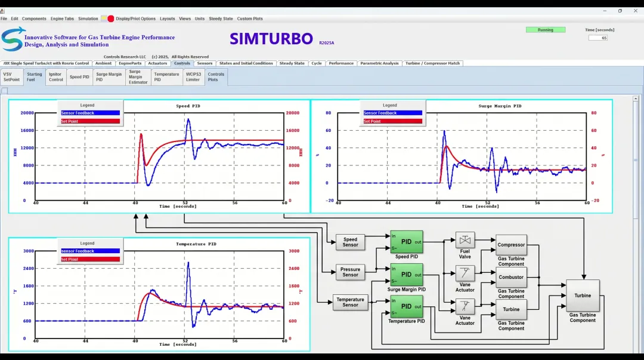Select the VSV SetPoint sub-tab
This screenshot has height=360, width=644.
[11, 77]
